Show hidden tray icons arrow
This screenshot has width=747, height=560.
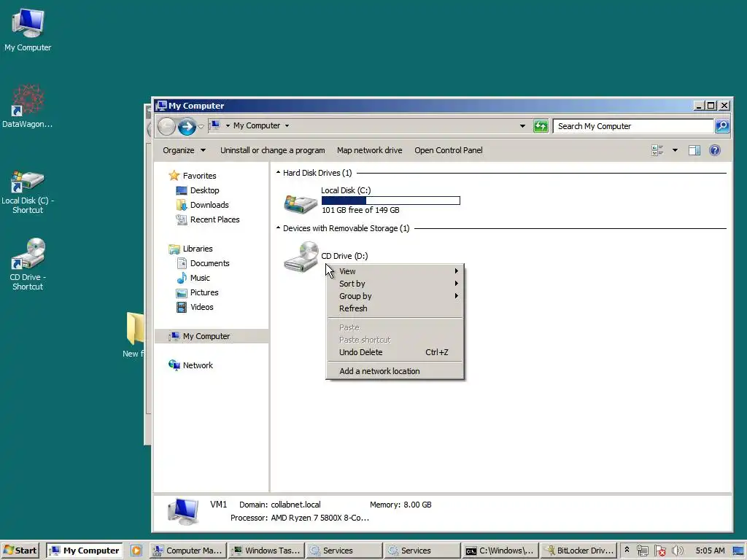tap(627, 550)
